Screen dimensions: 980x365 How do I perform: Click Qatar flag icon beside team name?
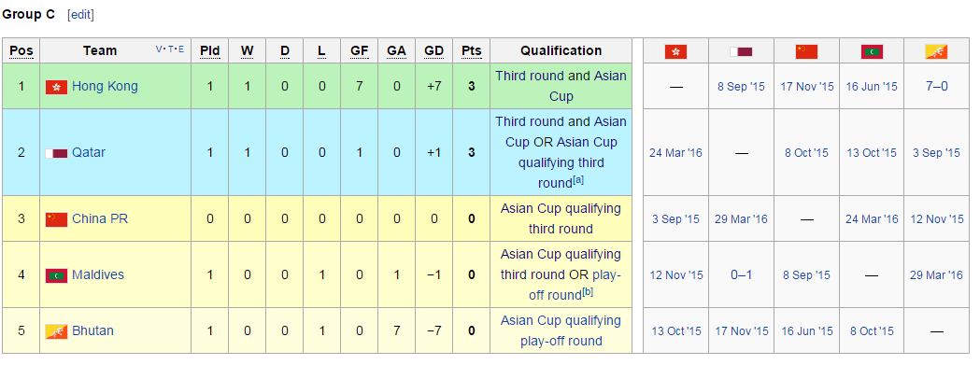(x=56, y=153)
